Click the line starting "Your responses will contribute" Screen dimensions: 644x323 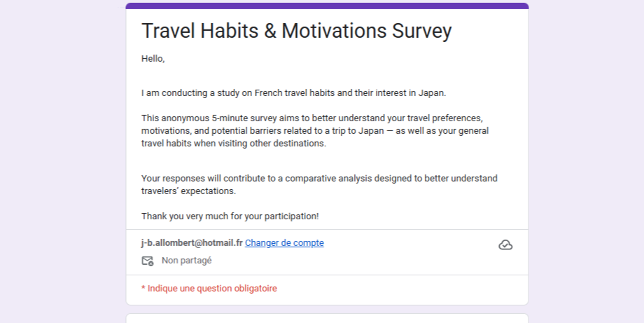pos(319,178)
